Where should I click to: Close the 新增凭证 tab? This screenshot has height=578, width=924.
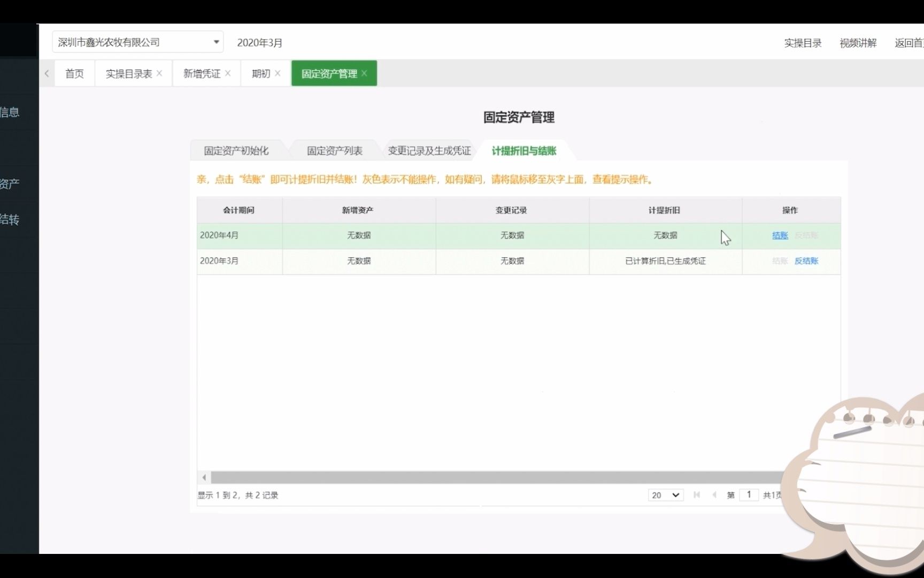pyautogui.click(x=228, y=73)
